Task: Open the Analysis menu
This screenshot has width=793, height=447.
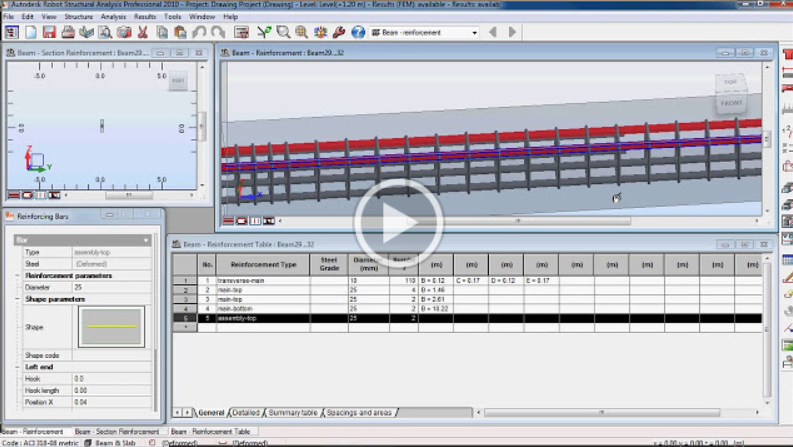Action: (x=113, y=17)
